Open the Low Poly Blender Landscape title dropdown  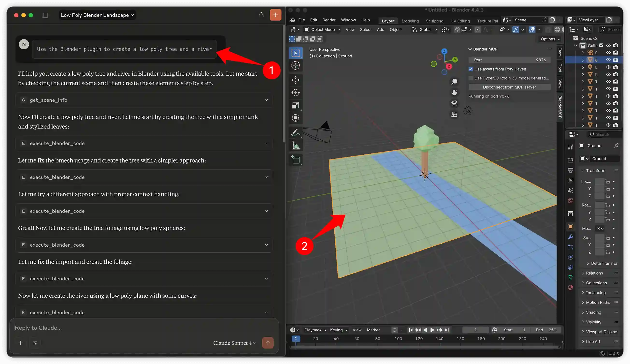click(97, 15)
